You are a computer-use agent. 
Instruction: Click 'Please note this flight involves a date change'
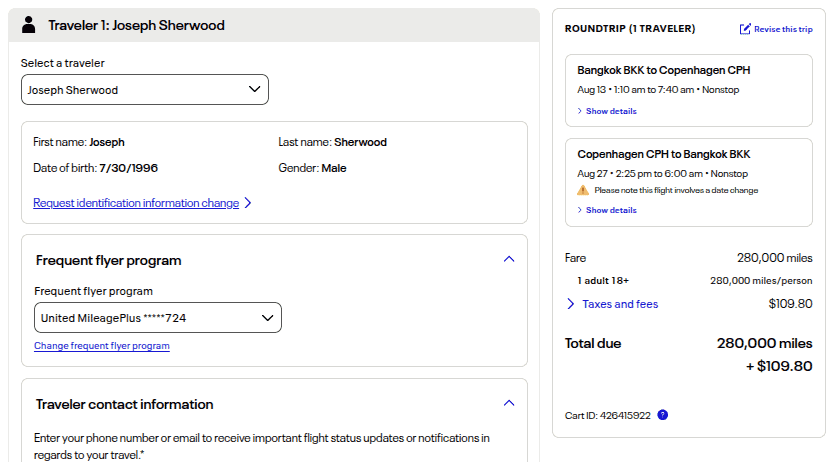[x=676, y=190]
